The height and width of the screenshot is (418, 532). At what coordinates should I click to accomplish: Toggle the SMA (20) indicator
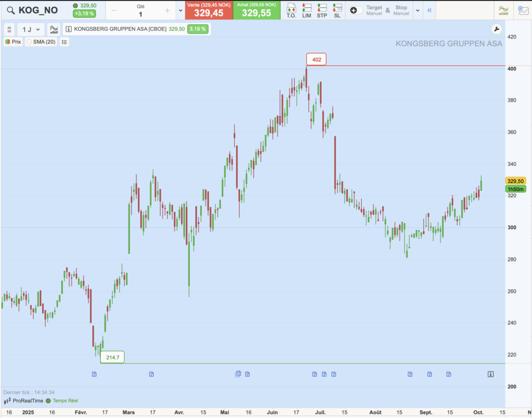(41, 42)
